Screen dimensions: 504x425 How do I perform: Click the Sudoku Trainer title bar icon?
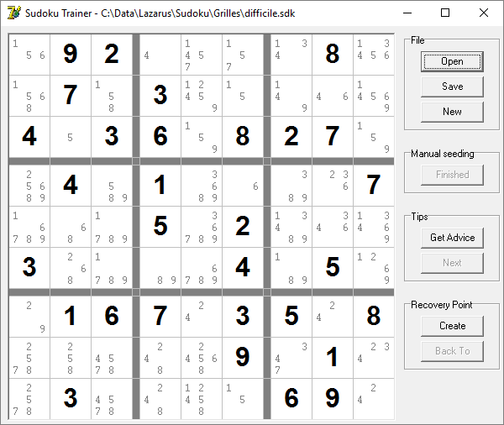13,13
